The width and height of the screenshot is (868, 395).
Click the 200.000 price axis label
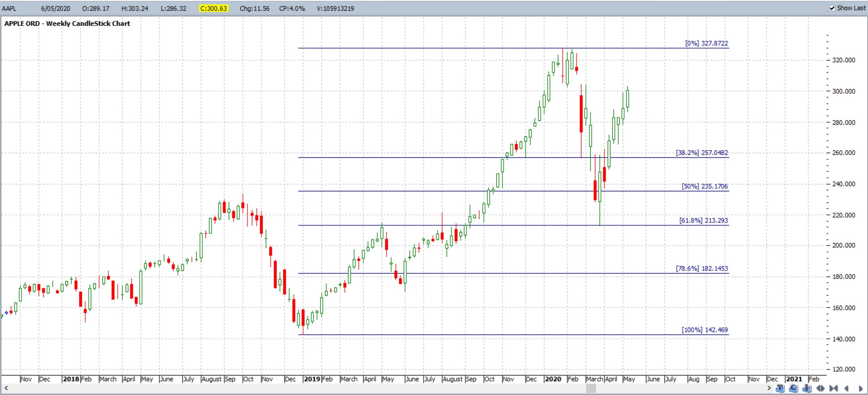pyautogui.click(x=844, y=246)
